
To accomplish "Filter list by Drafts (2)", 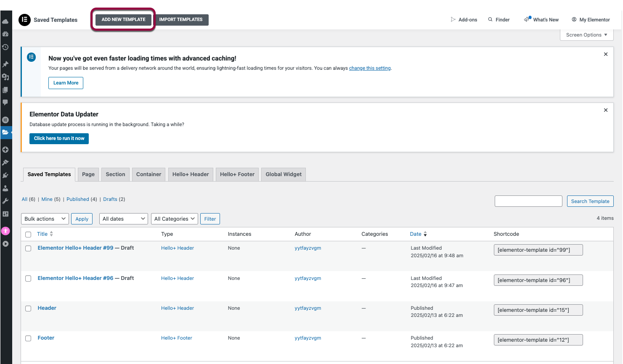I will tap(114, 199).
